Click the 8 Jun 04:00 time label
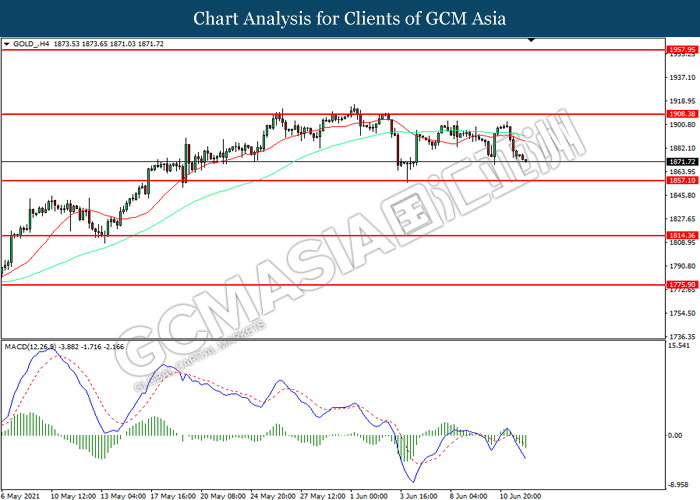The width and height of the screenshot is (700, 500). (x=469, y=496)
